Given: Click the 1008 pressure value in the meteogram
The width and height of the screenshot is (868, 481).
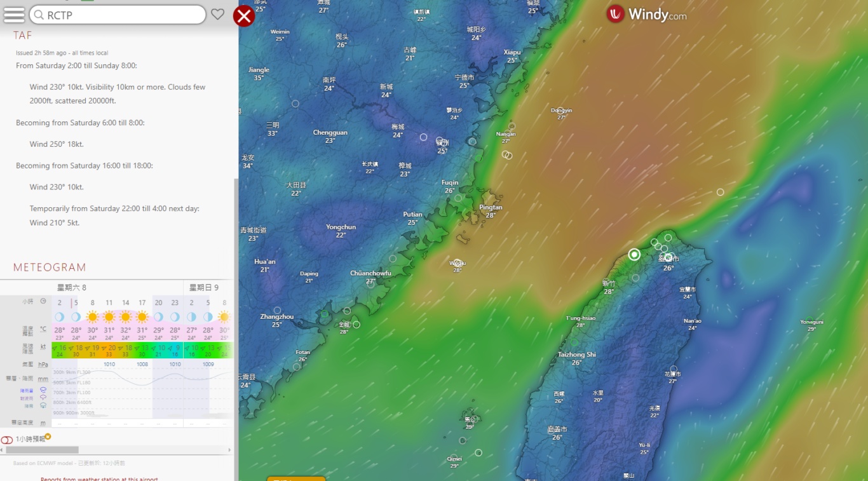Looking at the screenshot, I should [x=142, y=365].
